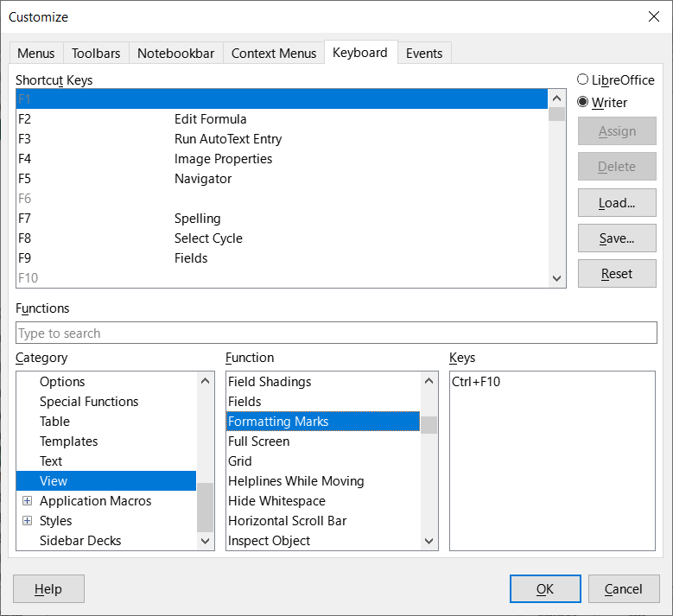Select the F9 Fields shortcut row
Viewport: 673px width, 616px height.
(282, 258)
